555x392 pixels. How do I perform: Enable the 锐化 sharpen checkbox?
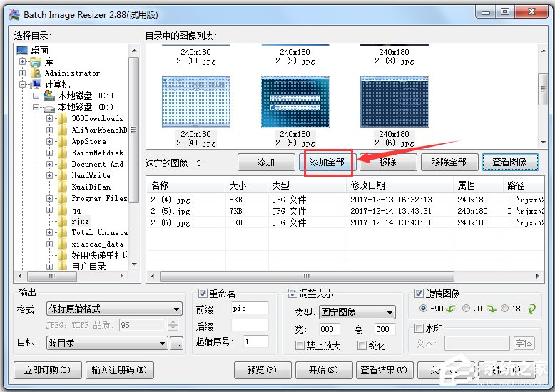pyautogui.click(x=362, y=345)
